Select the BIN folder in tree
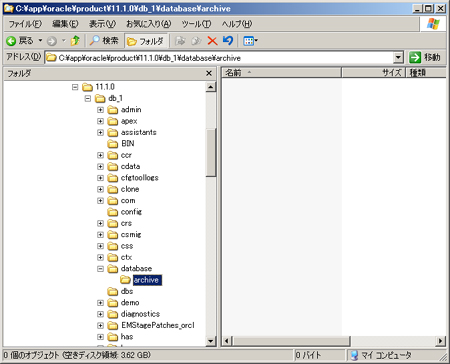The image size is (450, 364). pyautogui.click(x=128, y=143)
